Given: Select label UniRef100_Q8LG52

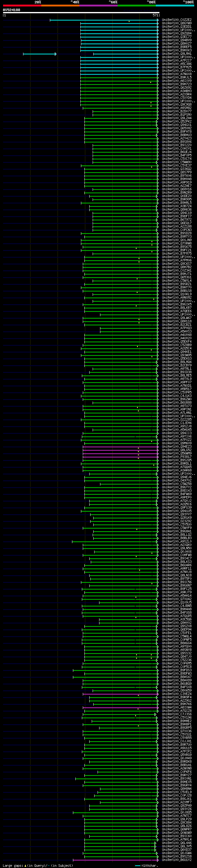Looking at the screenshot, I should (x=176, y=450).
